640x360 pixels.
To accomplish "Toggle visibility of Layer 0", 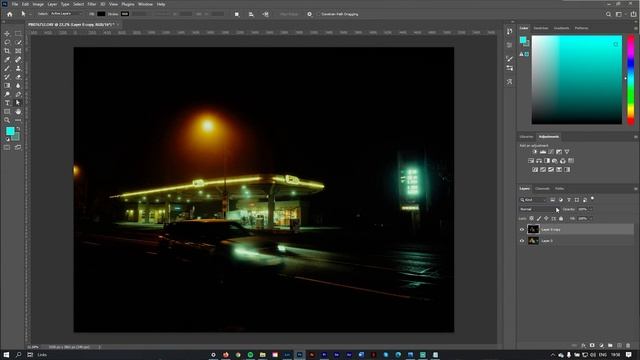I will [x=522, y=241].
